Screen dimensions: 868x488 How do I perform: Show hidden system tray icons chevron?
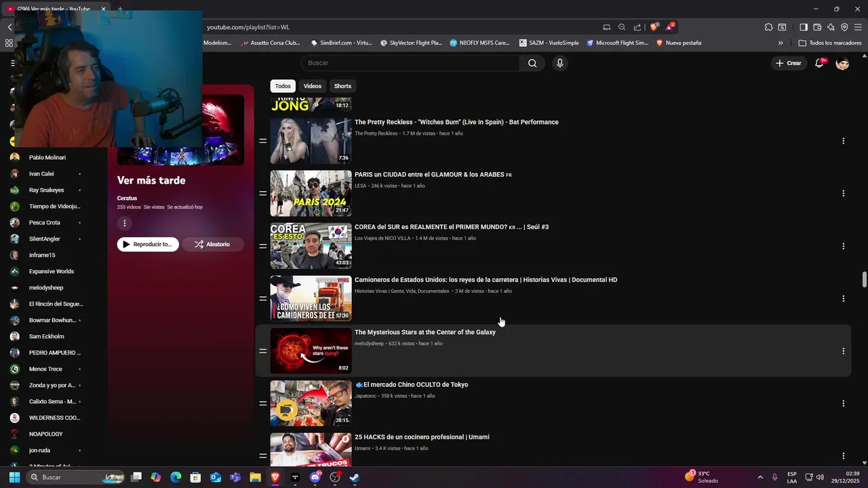759,477
